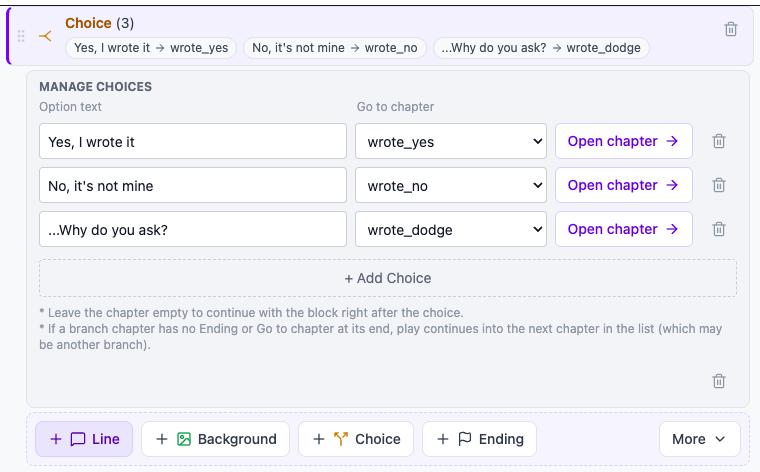This screenshot has height=472, width=760.
Task: Click the 'MANAGE CHOICES' heading
Action: tap(95, 87)
